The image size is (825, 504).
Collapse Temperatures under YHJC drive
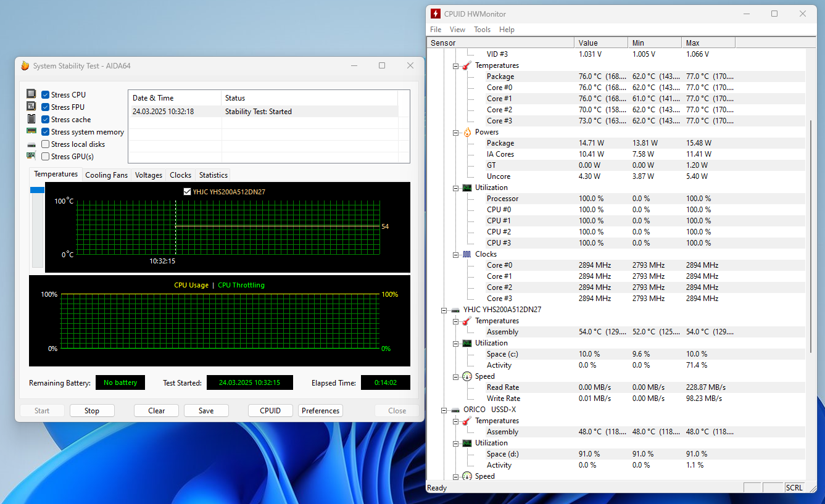(x=456, y=321)
